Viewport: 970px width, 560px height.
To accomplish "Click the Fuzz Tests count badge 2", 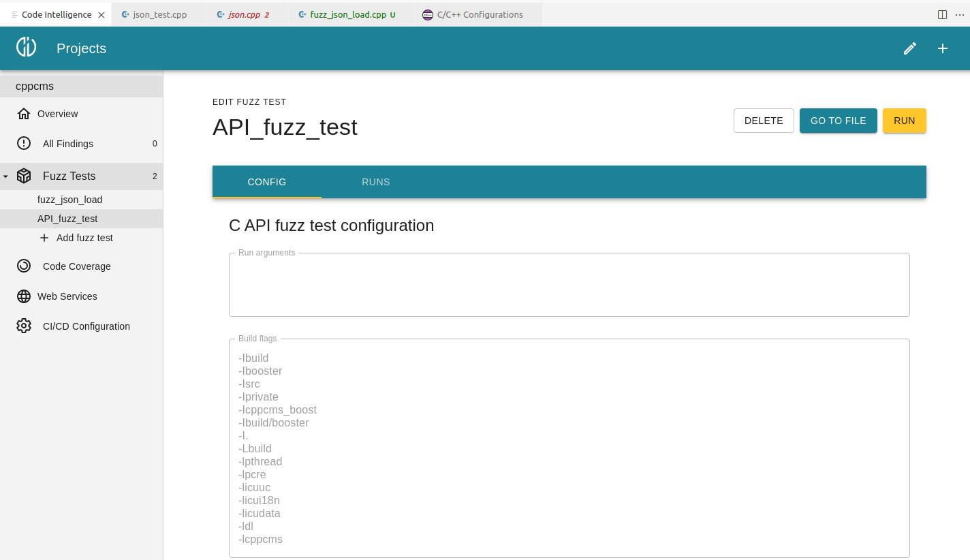I will click(x=155, y=176).
